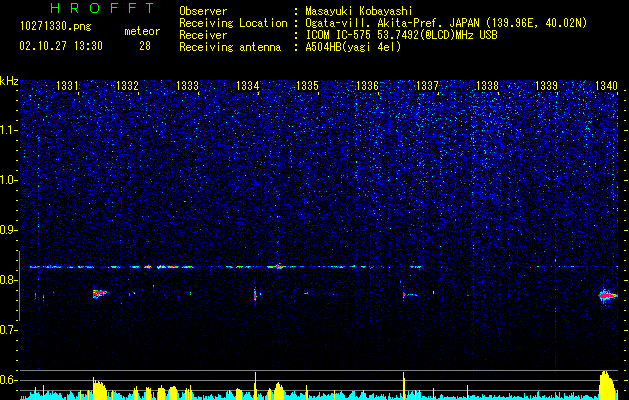Click the 'meteor' count label

[x=142, y=31]
